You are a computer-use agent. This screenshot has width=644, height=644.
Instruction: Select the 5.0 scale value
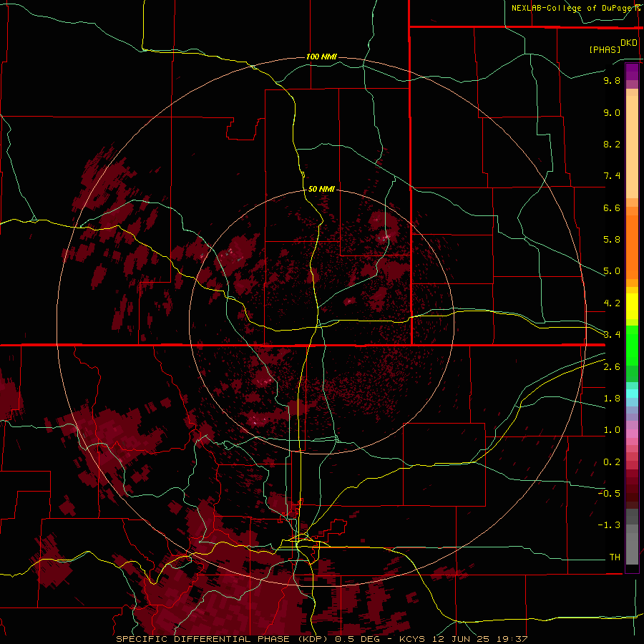[612, 271]
